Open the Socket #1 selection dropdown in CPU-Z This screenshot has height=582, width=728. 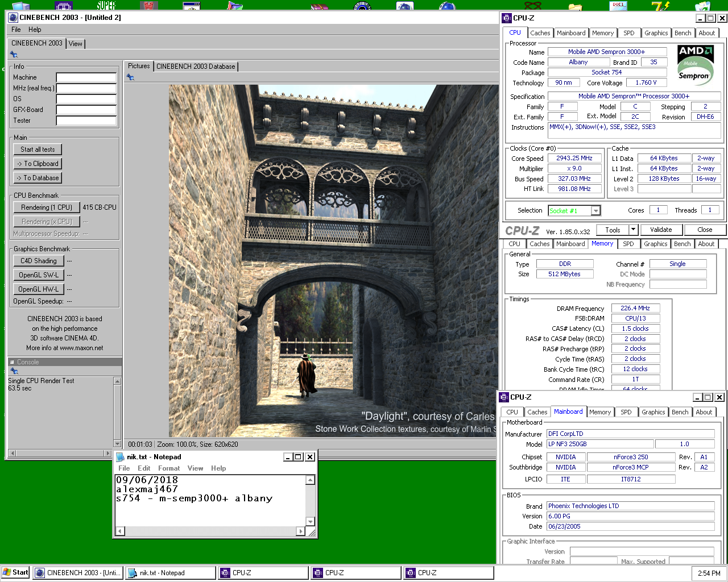point(595,211)
